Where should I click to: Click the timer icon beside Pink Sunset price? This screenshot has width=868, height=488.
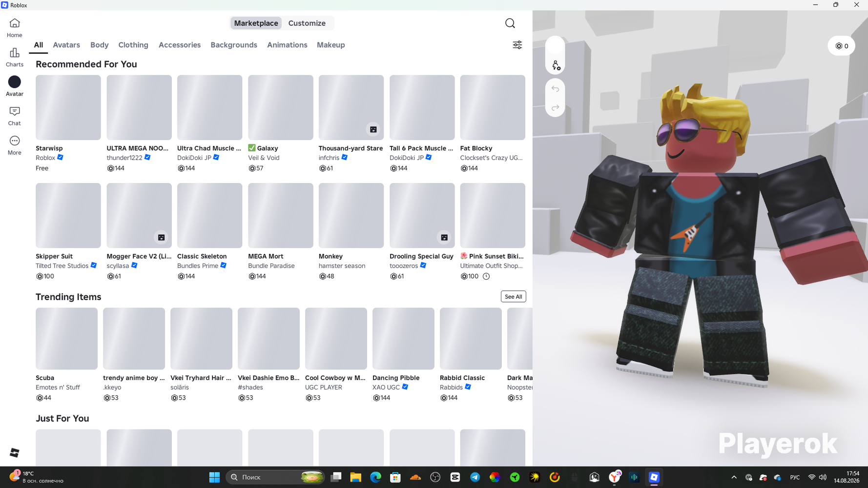point(486,276)
